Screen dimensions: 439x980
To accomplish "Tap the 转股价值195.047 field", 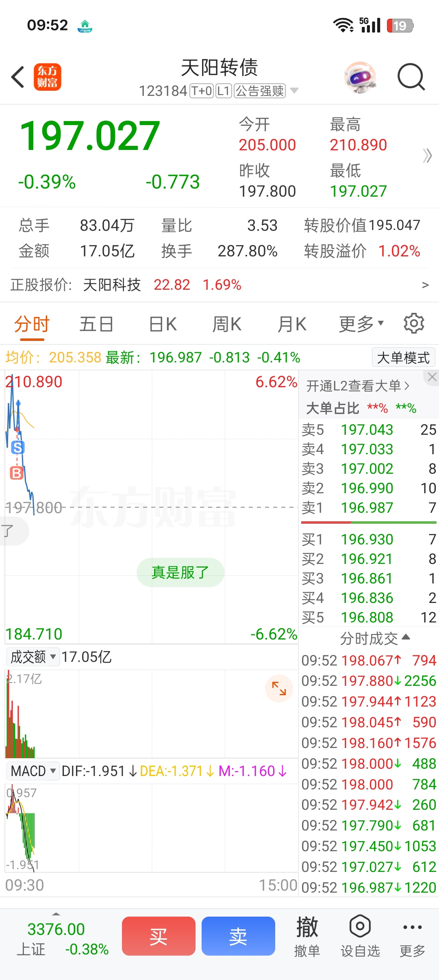I will (362, 225).
